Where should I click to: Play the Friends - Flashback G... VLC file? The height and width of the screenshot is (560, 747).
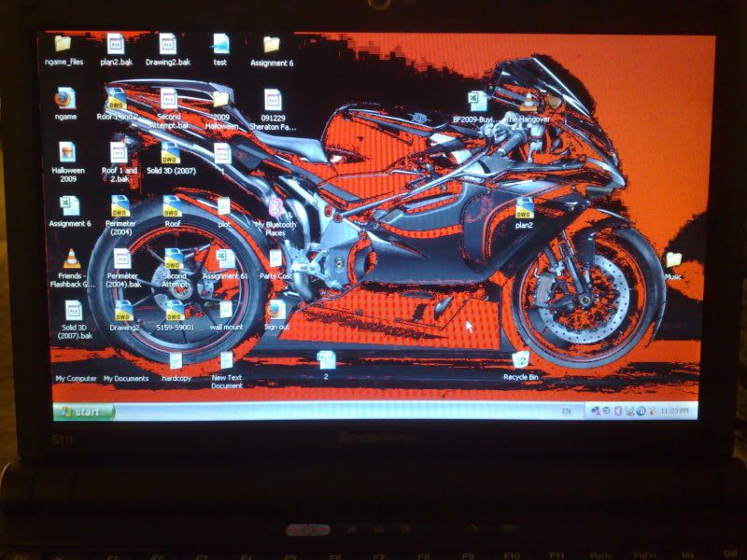(72, 259)
